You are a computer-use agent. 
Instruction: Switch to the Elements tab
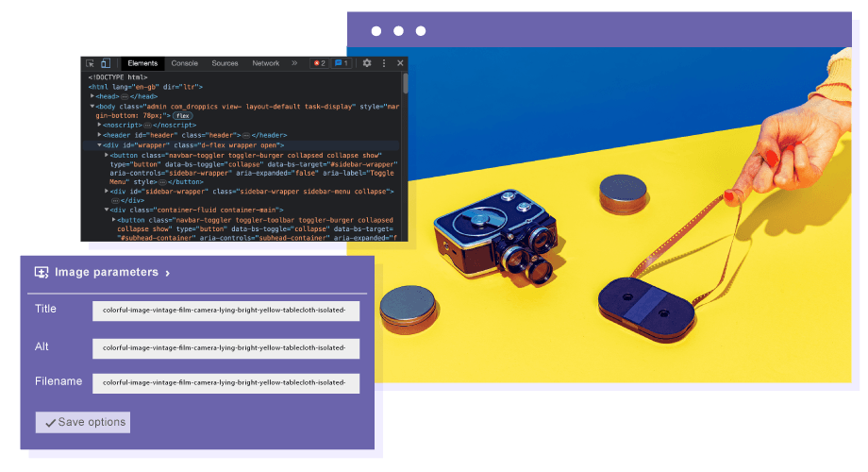click(142, 63)
